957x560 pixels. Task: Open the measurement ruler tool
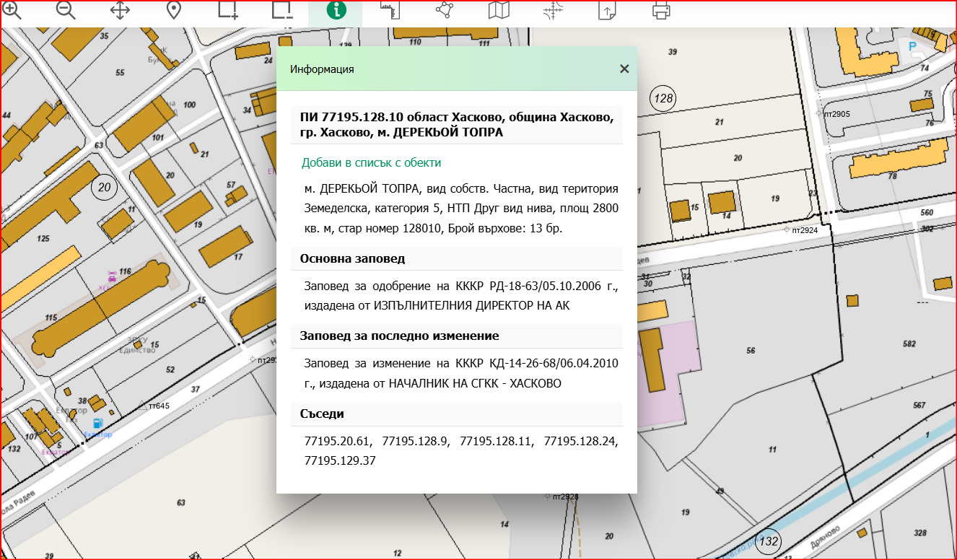click(x=389, y=12)
